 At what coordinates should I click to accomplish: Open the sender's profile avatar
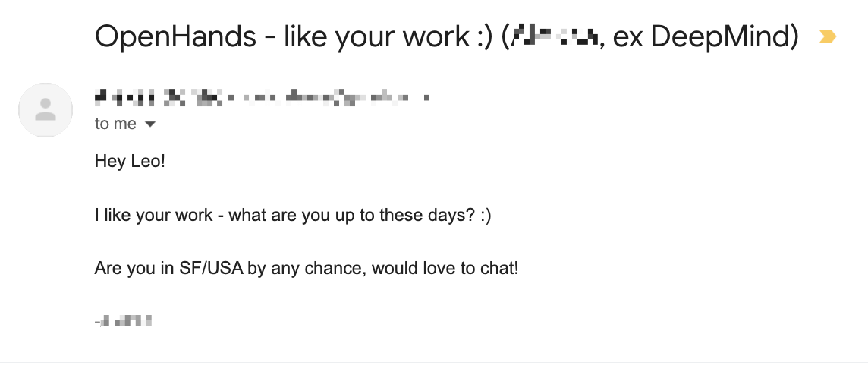tap(46, 109)
